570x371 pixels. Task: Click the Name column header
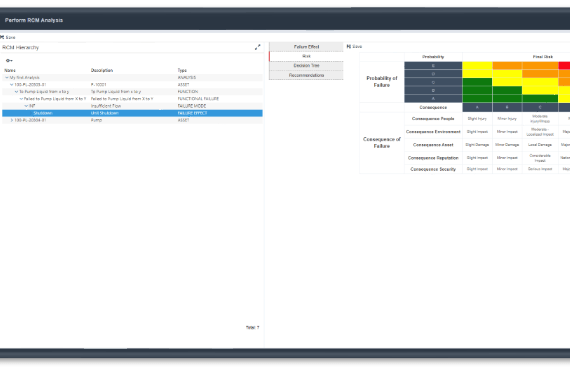pyautogui.click(x=10, y=70)
